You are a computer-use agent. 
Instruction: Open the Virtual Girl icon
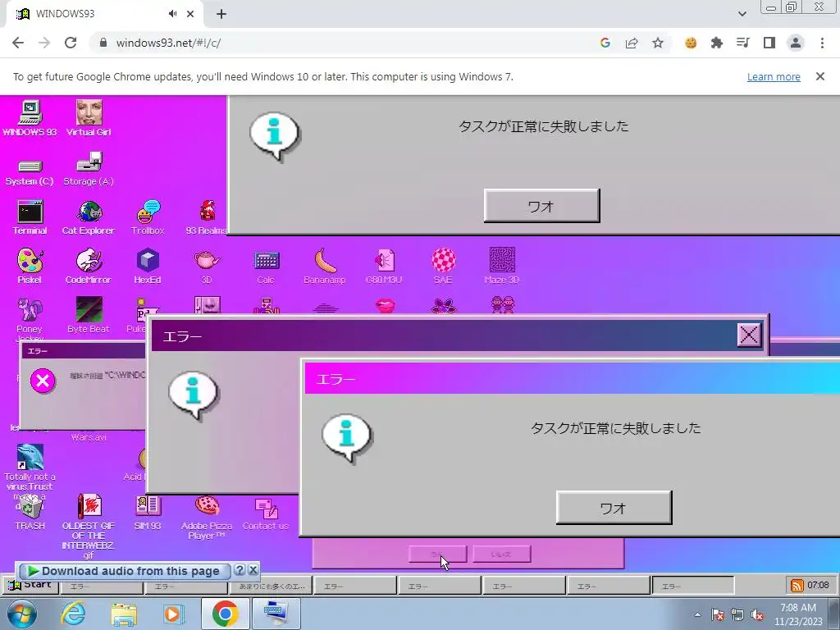89,118
